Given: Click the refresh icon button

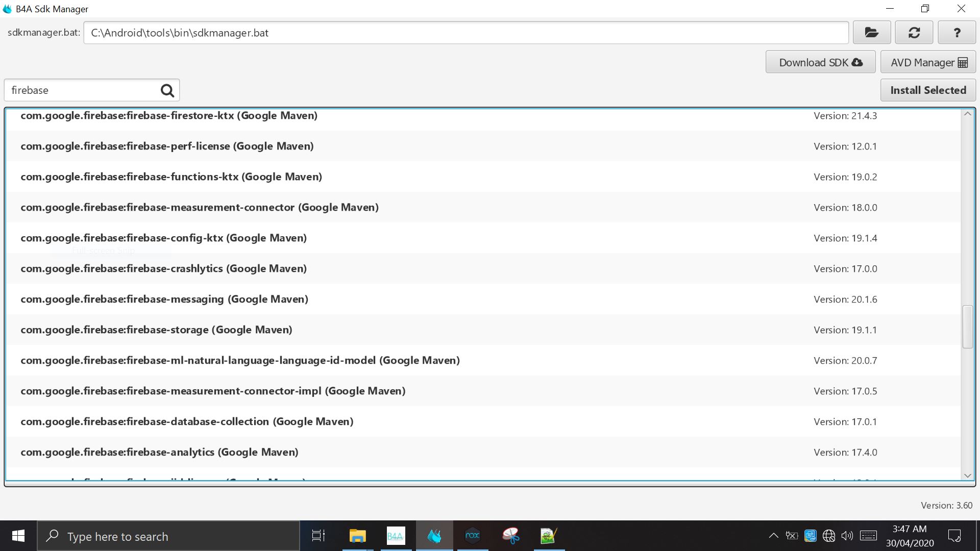Looking at the screenshot, I should (914, 33).
